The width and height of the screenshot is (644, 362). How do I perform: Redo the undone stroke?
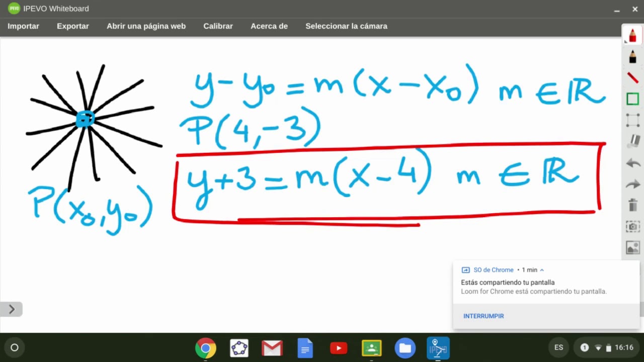[632, 184]
